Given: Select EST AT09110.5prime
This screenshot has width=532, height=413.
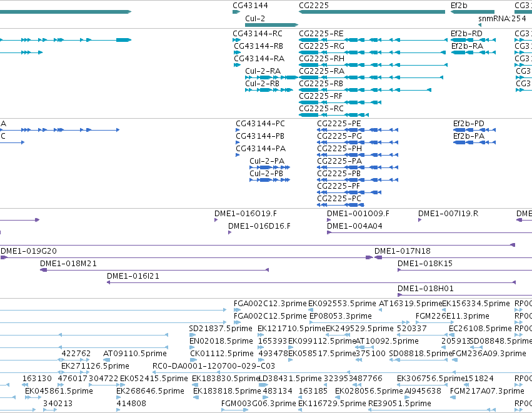Looking at the screenshot, I should [x=134, y=354].
